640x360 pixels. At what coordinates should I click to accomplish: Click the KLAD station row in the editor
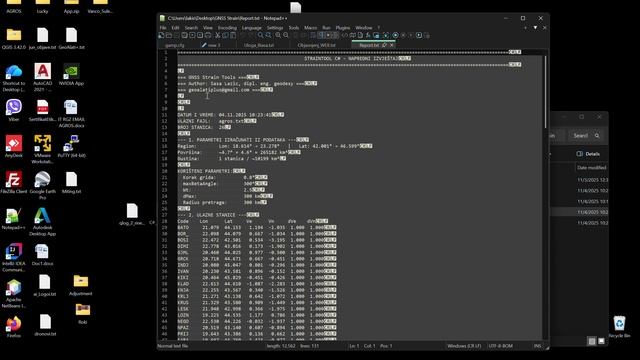click(257, 284)
